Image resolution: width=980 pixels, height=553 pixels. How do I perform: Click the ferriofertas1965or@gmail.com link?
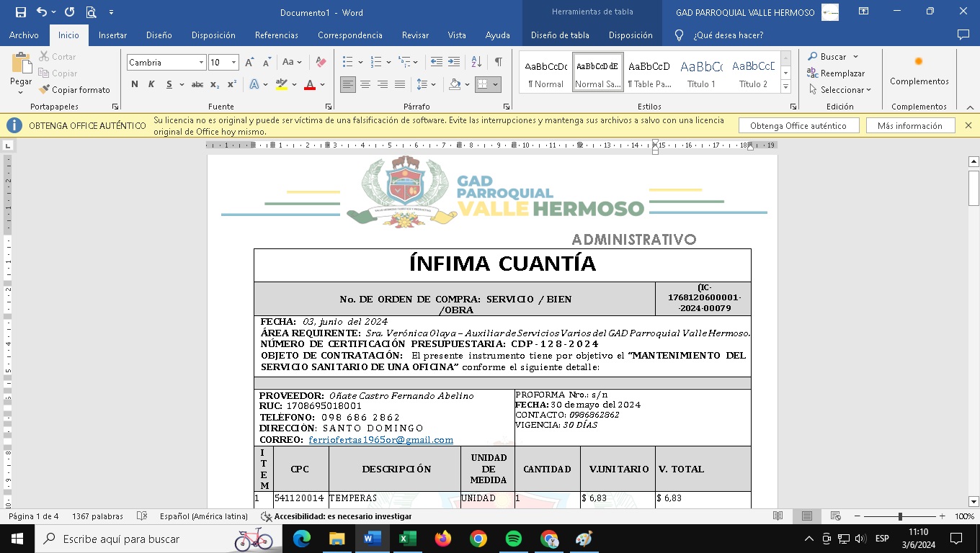point(380,440)
